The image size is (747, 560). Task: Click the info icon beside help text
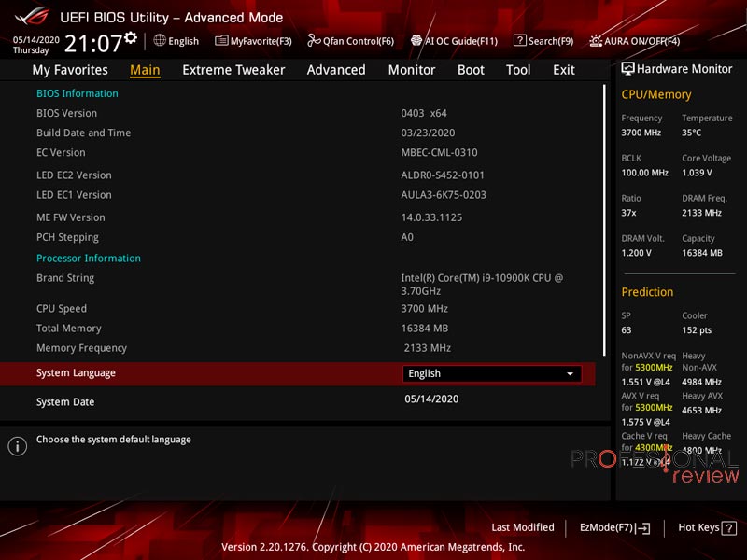click(18, 446)
